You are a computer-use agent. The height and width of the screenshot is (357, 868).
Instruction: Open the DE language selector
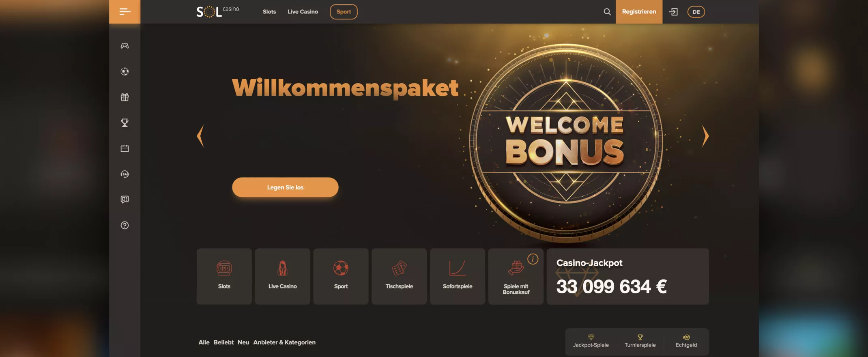[x=696, y=12]
